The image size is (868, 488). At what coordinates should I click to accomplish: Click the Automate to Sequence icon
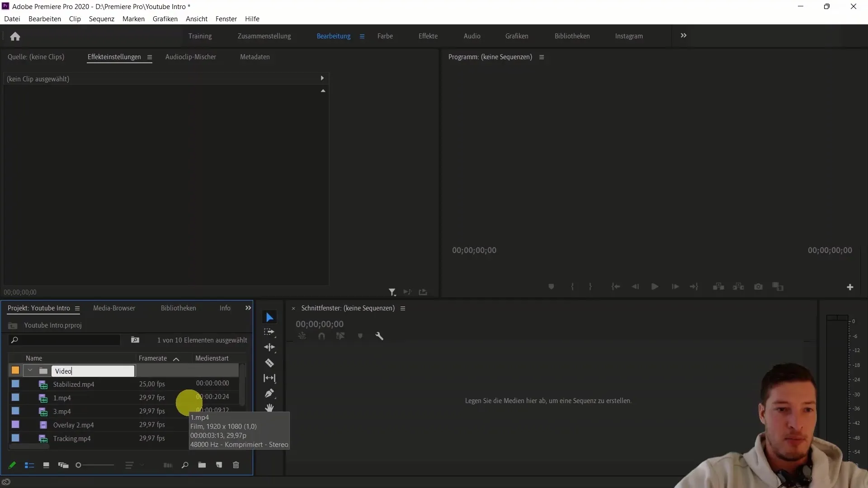[x=168, y=465]
